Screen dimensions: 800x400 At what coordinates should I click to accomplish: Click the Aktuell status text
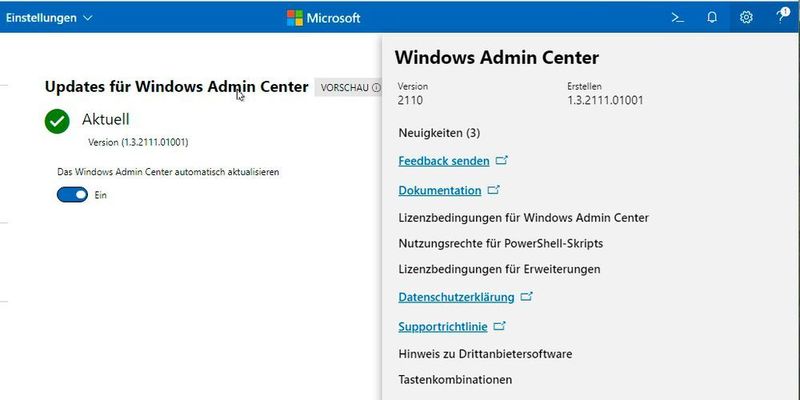tap(106, 119)
